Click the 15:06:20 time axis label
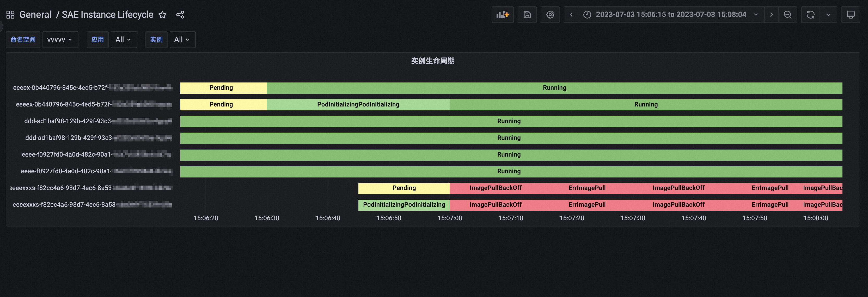The height and width of the screenshot is (297, 868). [206, 218]
